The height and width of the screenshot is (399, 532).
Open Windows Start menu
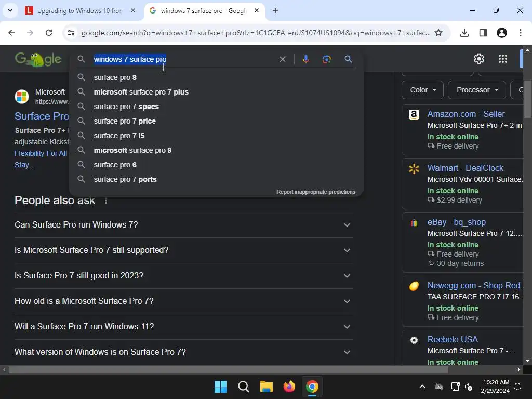[x=220, y=387]
